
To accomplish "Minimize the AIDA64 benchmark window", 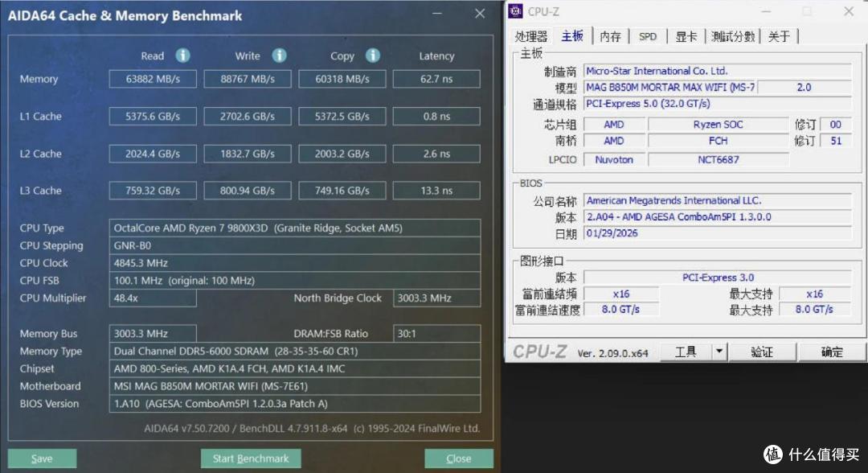I will (437, 14).
